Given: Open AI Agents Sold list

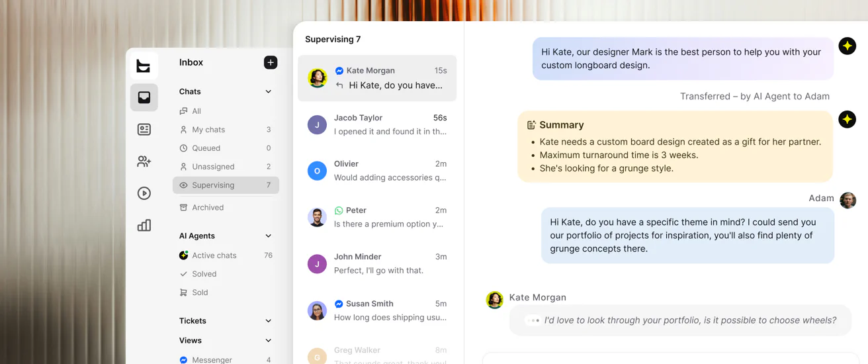Looking at the screenshot, I should 226,293.
